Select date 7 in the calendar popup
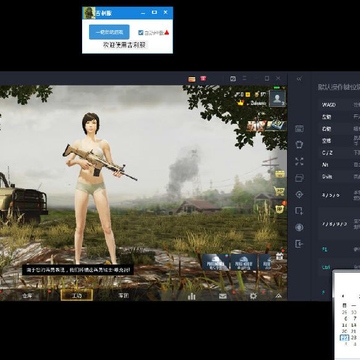 click(354, 319)
